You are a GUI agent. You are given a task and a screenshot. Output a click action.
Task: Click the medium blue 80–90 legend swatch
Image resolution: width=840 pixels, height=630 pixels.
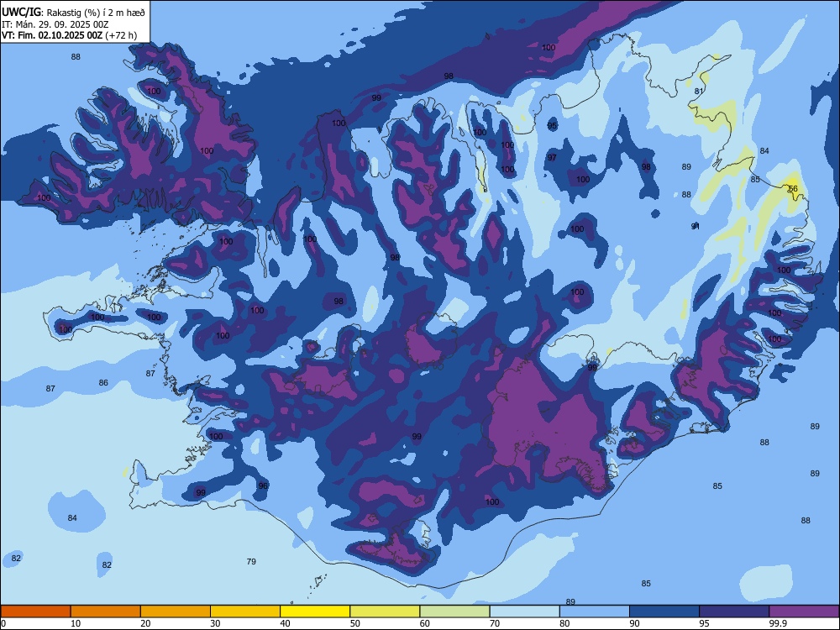(595, 612)
